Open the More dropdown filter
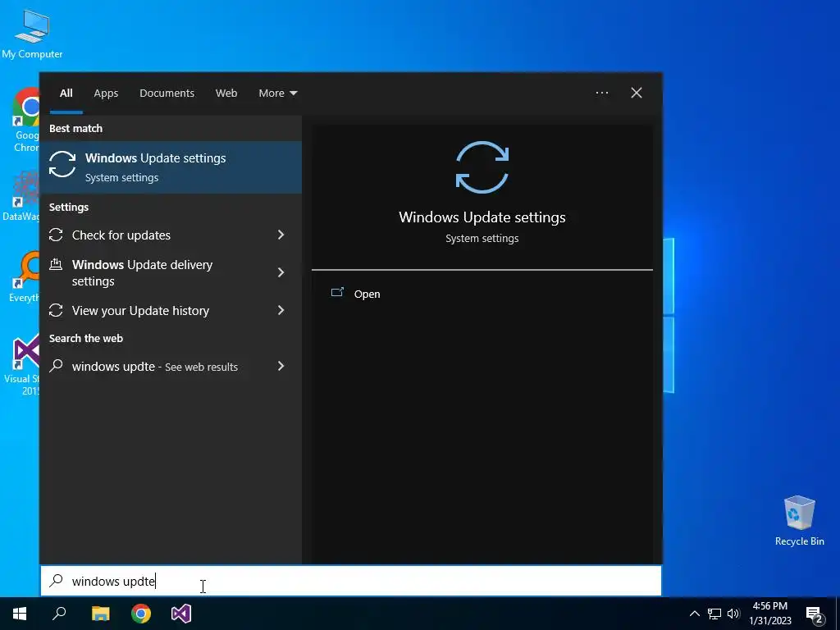The image size is (840, 630). tap(278, 94)
